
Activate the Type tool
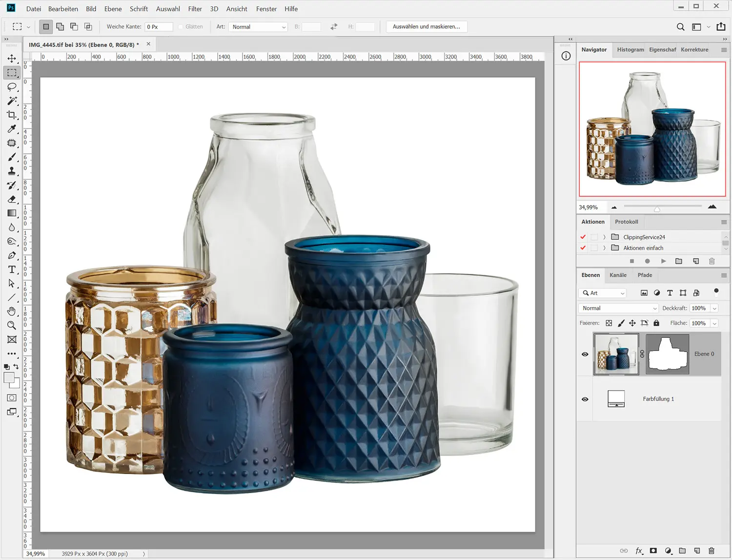(x=12, y=270)
